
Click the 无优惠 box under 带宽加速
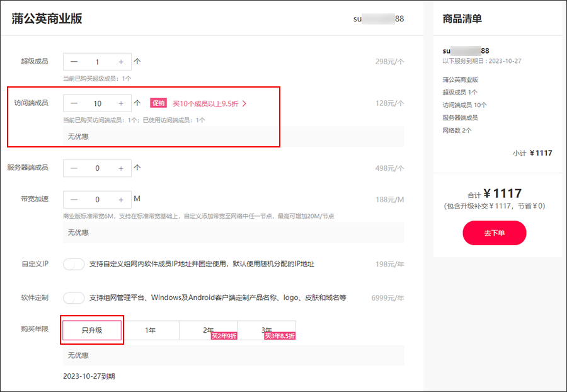233,233
